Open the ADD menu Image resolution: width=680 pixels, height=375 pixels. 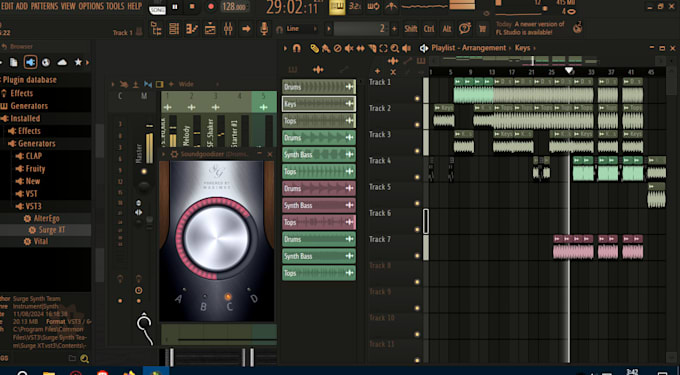pyautogui.click(x=22, y=6)
